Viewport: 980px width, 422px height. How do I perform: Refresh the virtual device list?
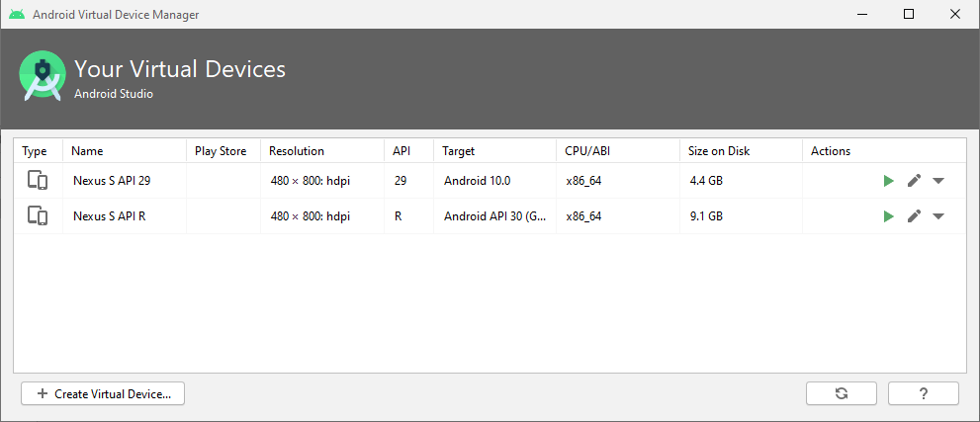click(841, 393)
